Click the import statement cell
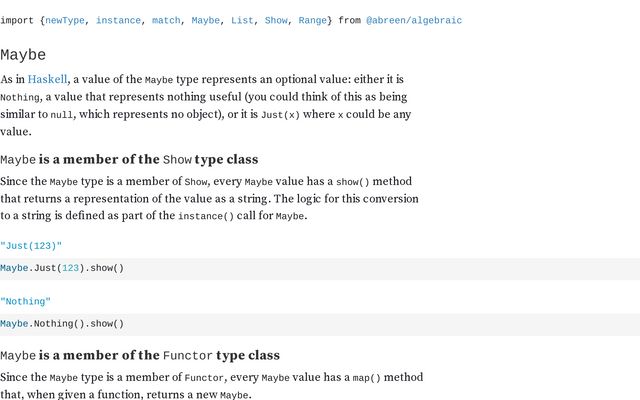The width and height of the screenshot is (640, 400). [231, 20]
